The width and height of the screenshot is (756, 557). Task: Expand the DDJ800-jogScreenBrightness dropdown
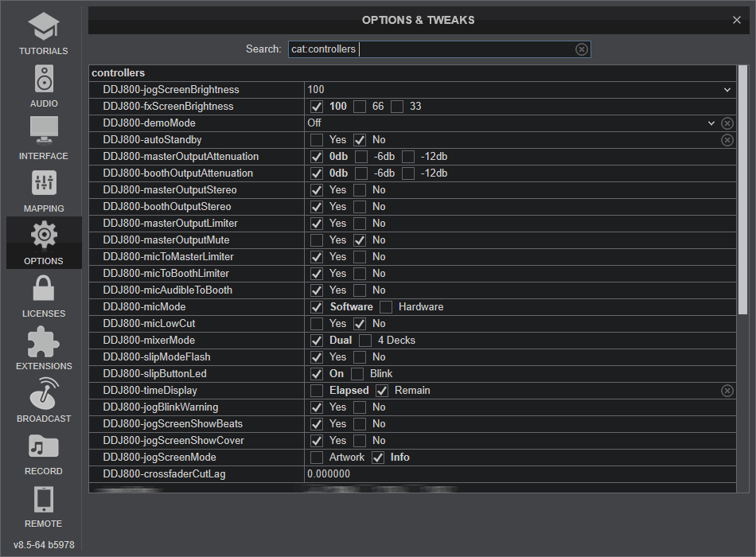[x=727, y=90]
